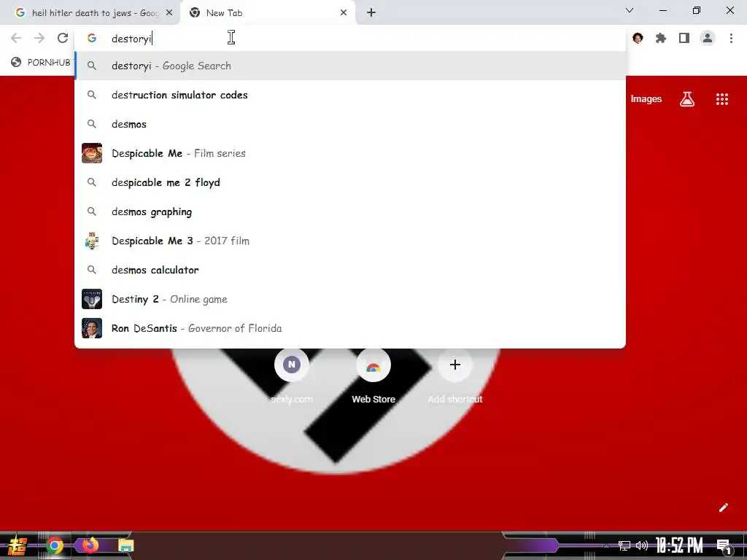This screenshot has height=560, width=747.
Task: Click the Destiny 2 thumbnail
Action: (92, 299)
